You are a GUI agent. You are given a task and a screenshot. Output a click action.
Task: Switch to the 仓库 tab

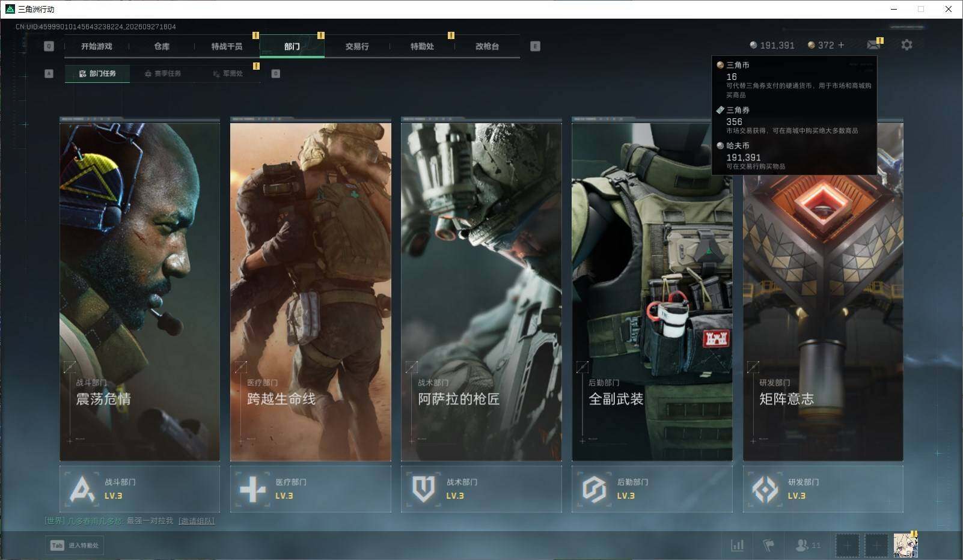162,46
